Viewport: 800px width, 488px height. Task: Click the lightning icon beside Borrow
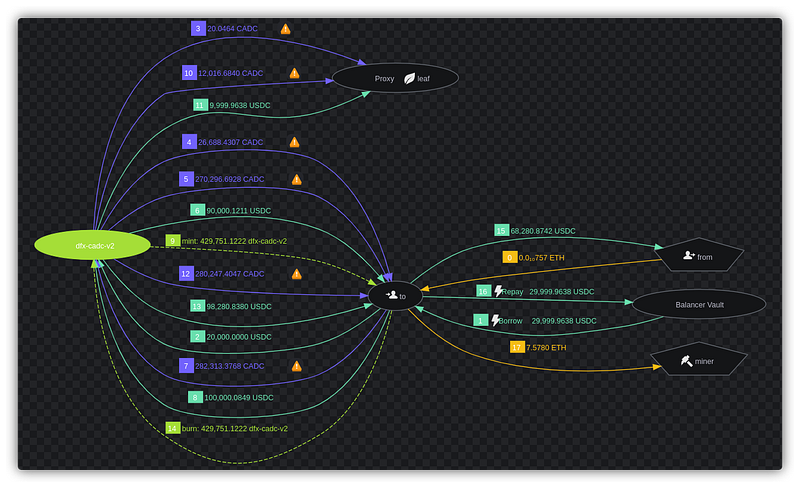(495, 321)
